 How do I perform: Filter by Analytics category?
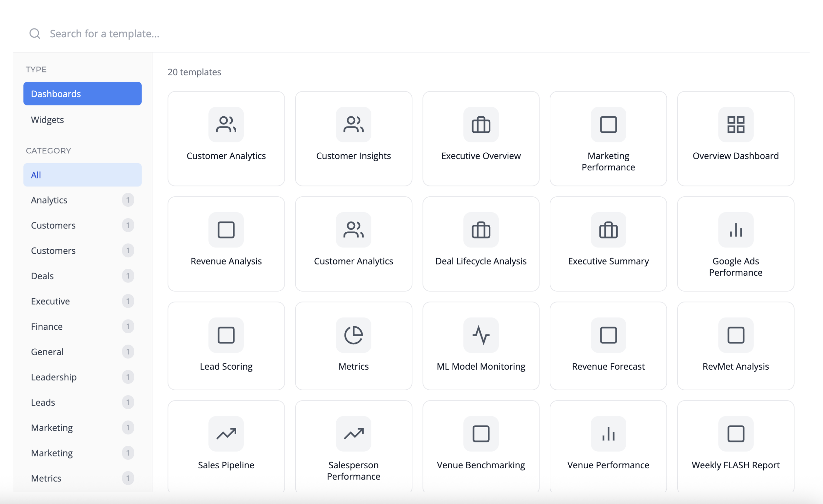tap(49, 200)
